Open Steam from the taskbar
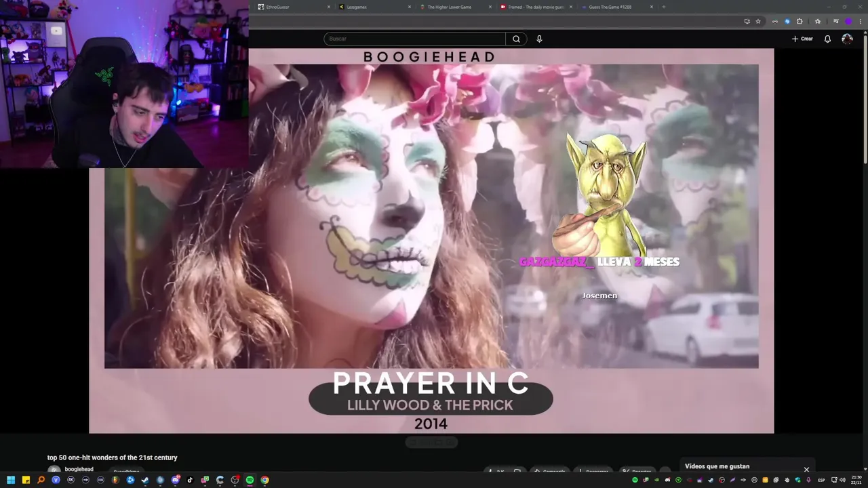The height and width of the screenshot is (488, 868). tap(145, 480)
